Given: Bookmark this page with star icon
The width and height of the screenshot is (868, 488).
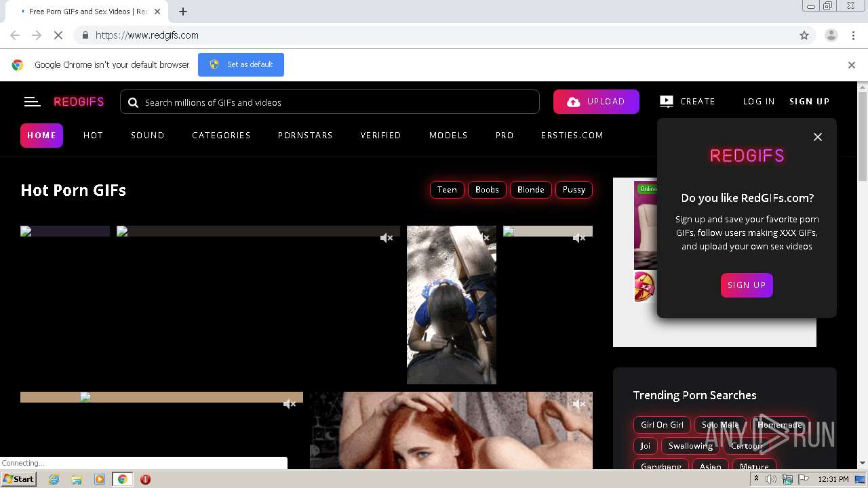Looking at the screenshot, I should point(804,35).
